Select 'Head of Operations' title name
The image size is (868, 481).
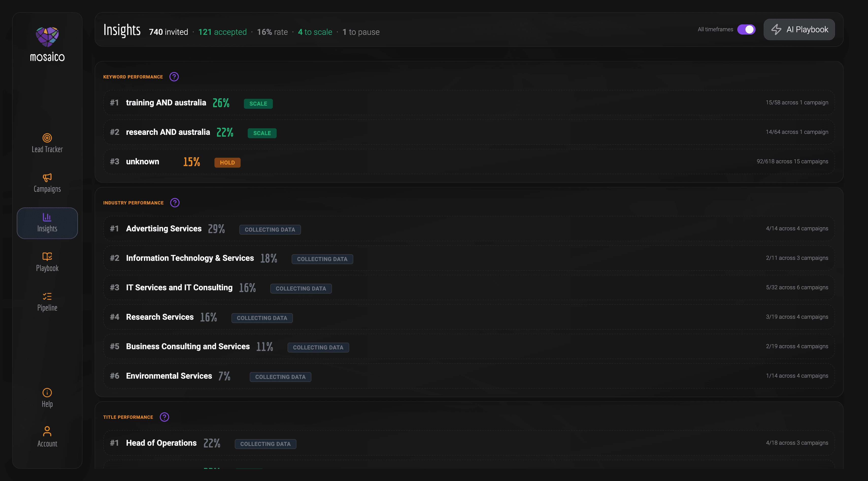tap(161, 443)
